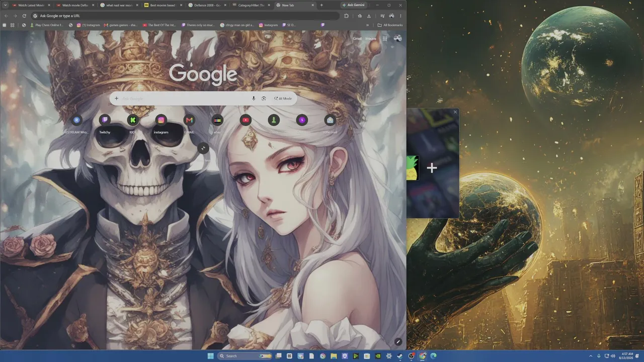Open The Best Of The Int bookmark
The image size is (644, 362).
tap(159, 25)
